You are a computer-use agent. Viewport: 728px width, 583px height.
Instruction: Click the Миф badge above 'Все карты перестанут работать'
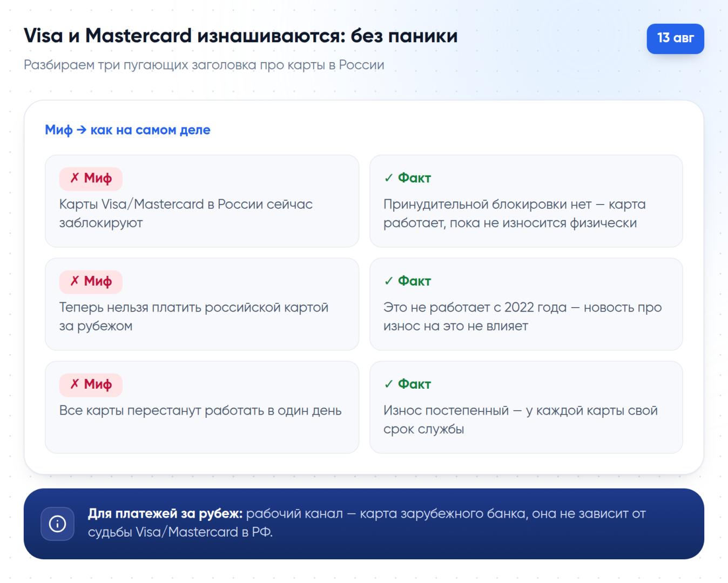click(91, 385)
